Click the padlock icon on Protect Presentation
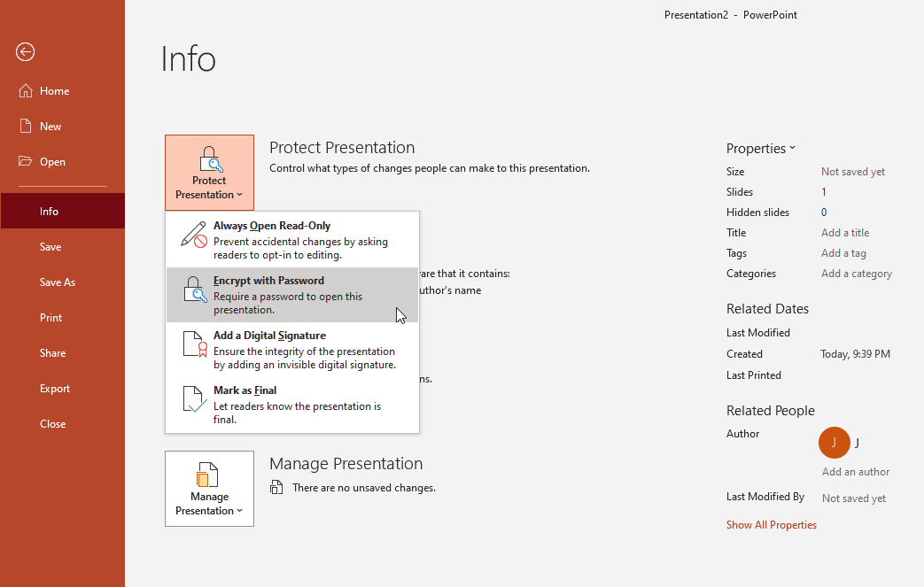The height and width of the screenshot is (587, 924). tap(209, 159)
